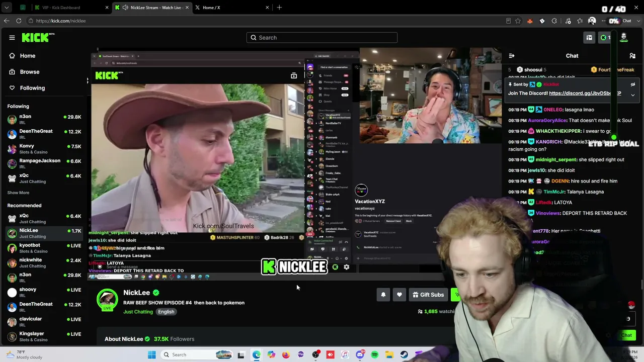Select shoovy in Recommended list

[x=44, y=293]
